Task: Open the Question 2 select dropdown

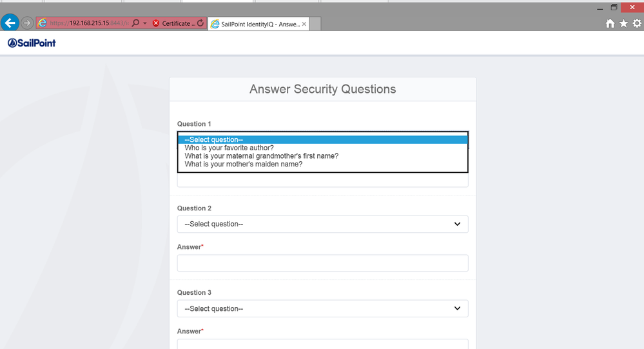Action: point(322,224)
